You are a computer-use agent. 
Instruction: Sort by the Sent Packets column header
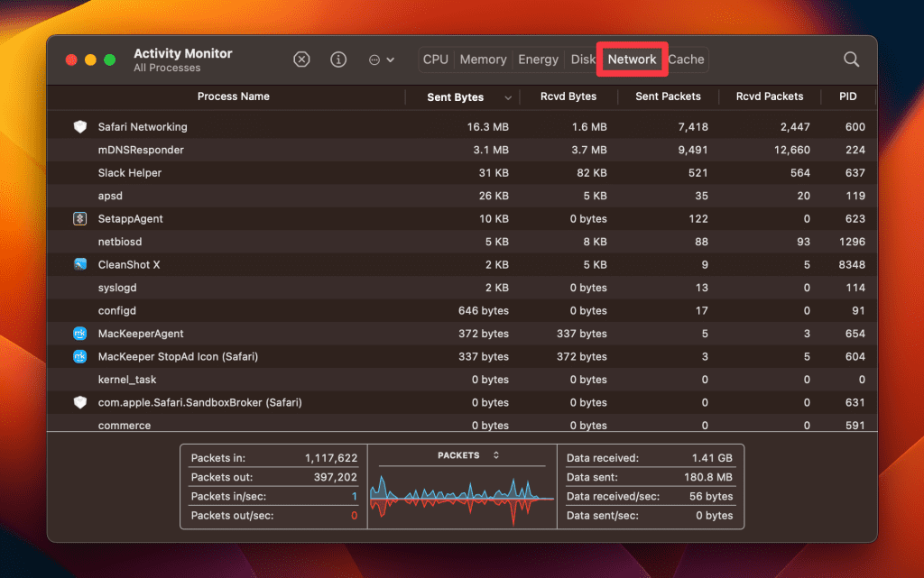(668, 96)
